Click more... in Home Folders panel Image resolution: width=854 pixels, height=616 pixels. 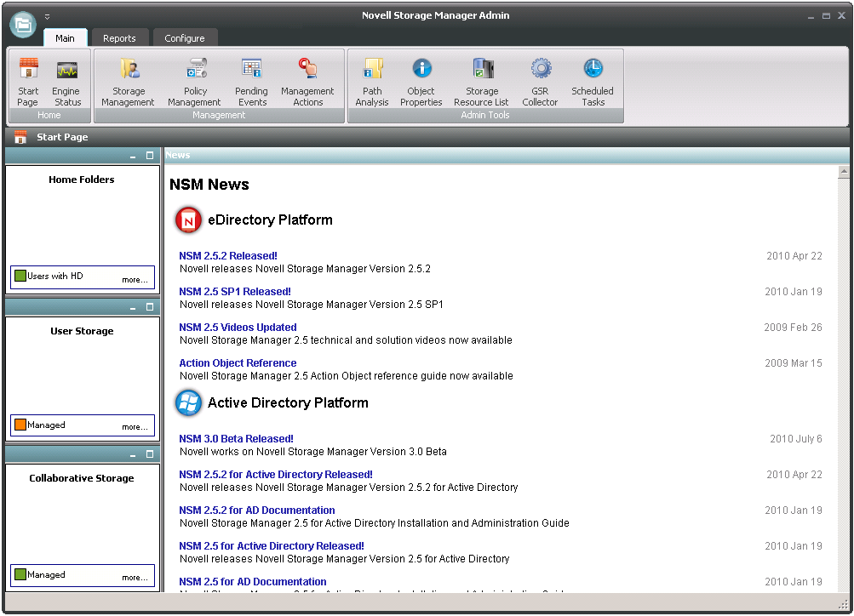click(135, 280)
